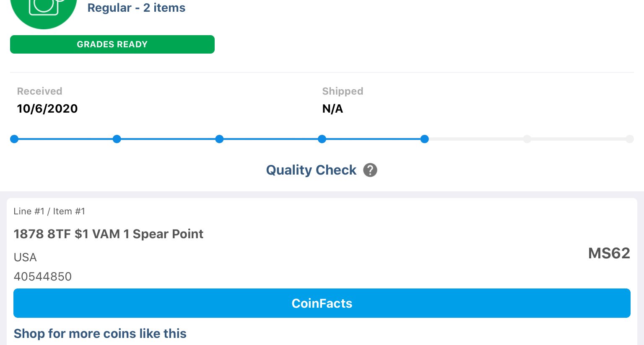Click the cert number 40544850

click(x=43, y=276)
